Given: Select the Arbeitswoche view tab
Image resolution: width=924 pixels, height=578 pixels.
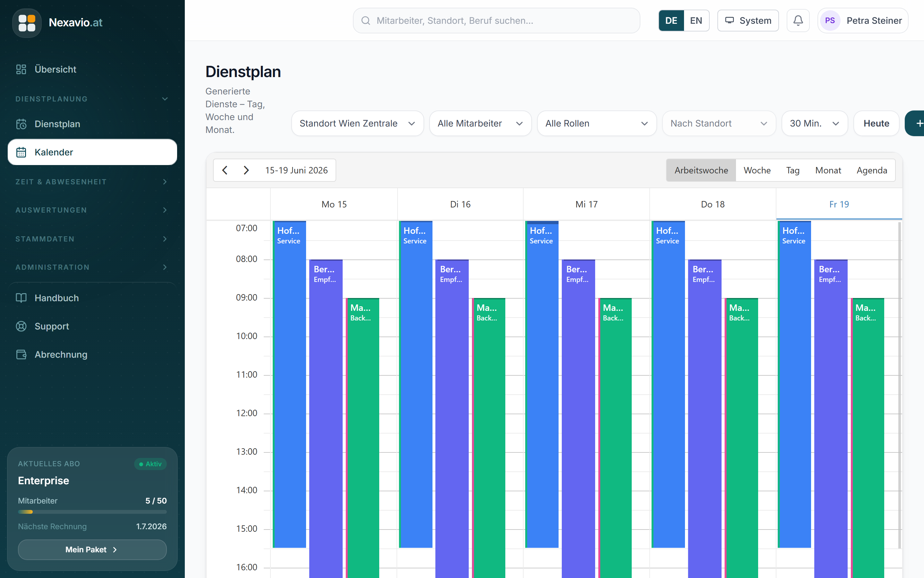Looking at the screenshot, I should [701, 170].
